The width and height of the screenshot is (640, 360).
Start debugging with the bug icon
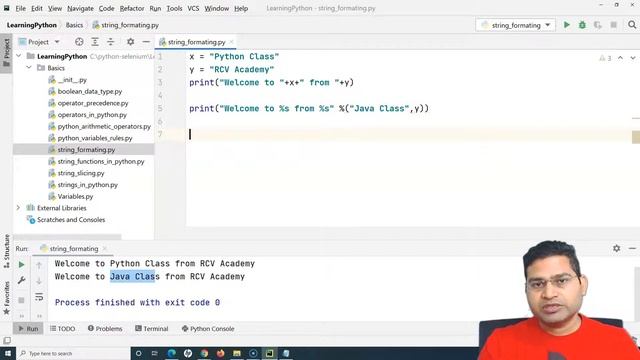[582, 25]
